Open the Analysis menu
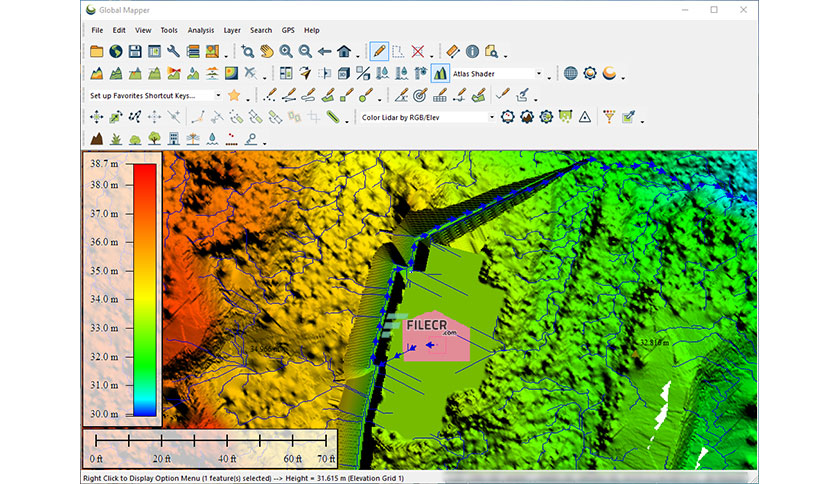 (201, 30)
